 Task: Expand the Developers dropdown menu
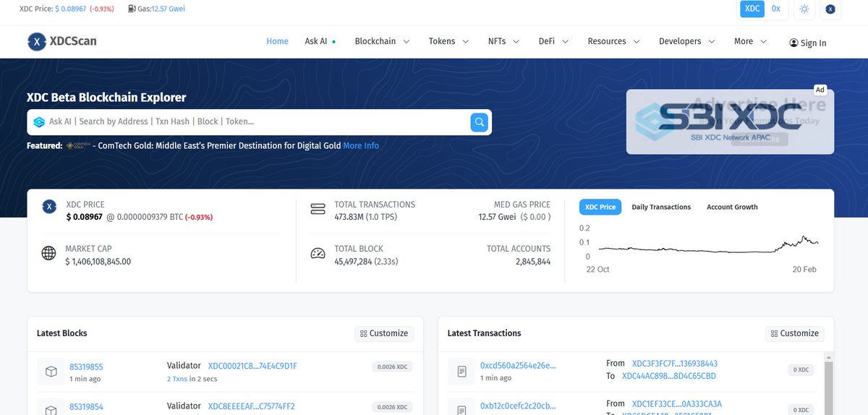coord(686,41)
